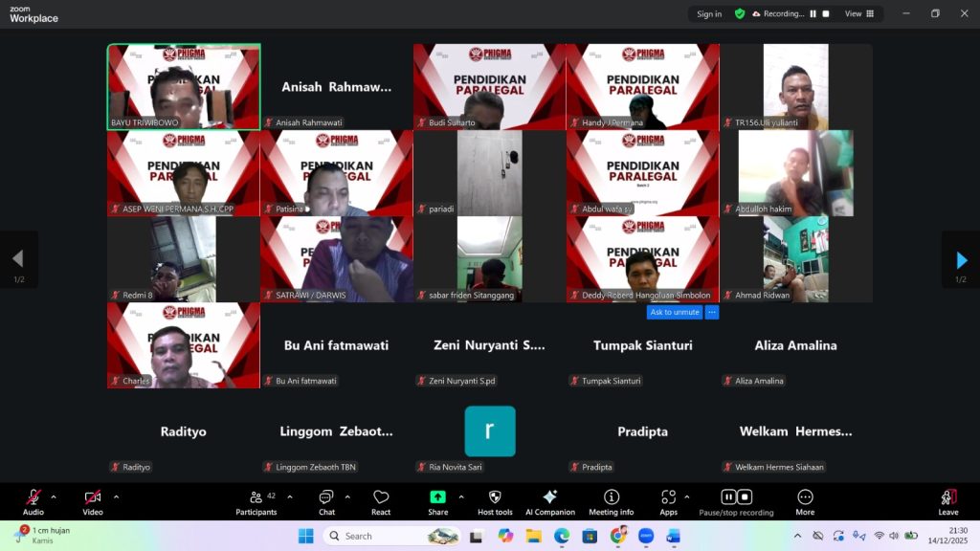Image resolution: width=980 pixels, height=551 pixels.
Task: Launch AI Companion from the toolbar
Action: tap(549, 497)
